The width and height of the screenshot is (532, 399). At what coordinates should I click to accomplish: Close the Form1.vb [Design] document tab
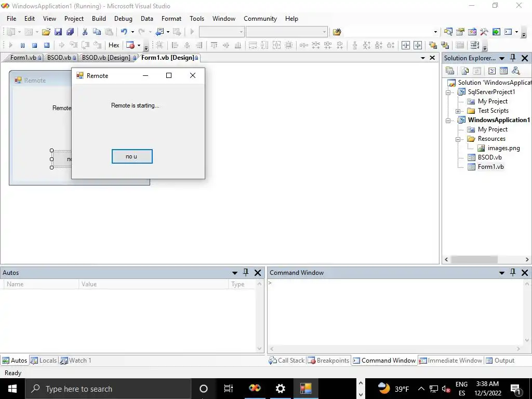point(432,58)
